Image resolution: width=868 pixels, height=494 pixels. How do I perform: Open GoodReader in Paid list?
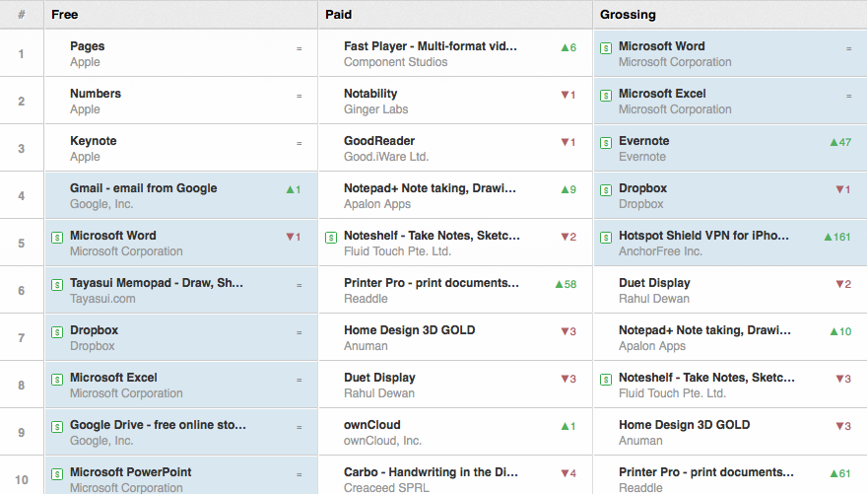[x=379, y=141]
